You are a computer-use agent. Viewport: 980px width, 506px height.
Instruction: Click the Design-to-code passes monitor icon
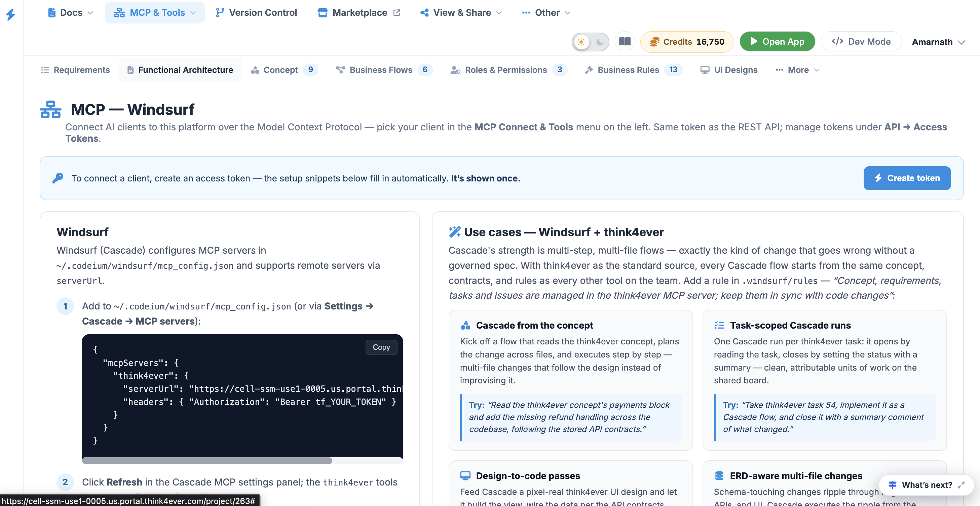tap(465, 475)
